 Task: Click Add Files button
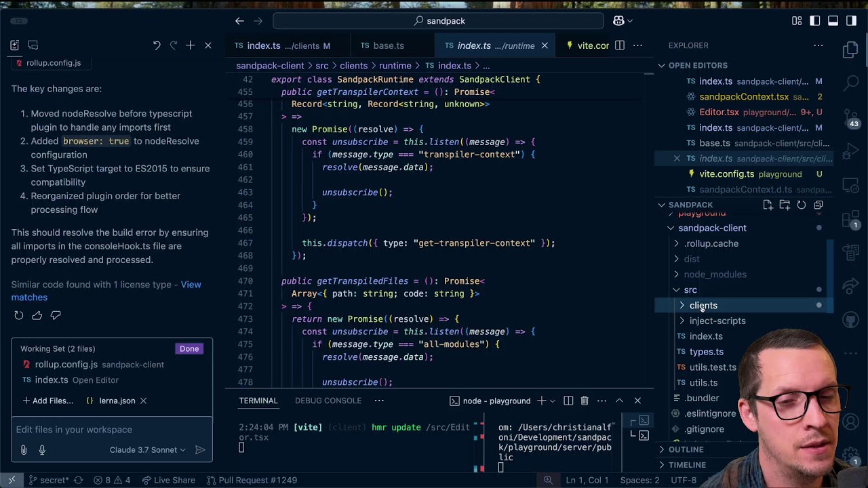click(x=47, y=401)
